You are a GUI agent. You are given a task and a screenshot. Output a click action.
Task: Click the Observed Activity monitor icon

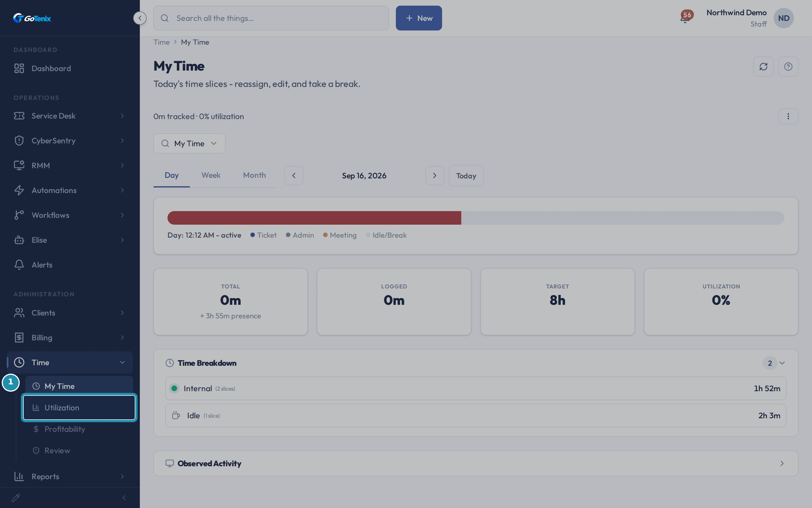[170, 463]
